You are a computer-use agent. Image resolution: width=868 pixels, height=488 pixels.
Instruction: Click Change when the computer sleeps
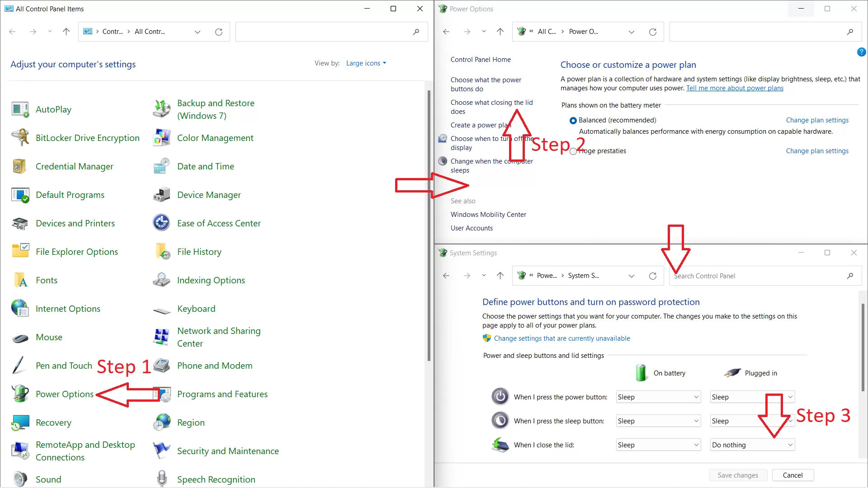coord(491,166)
